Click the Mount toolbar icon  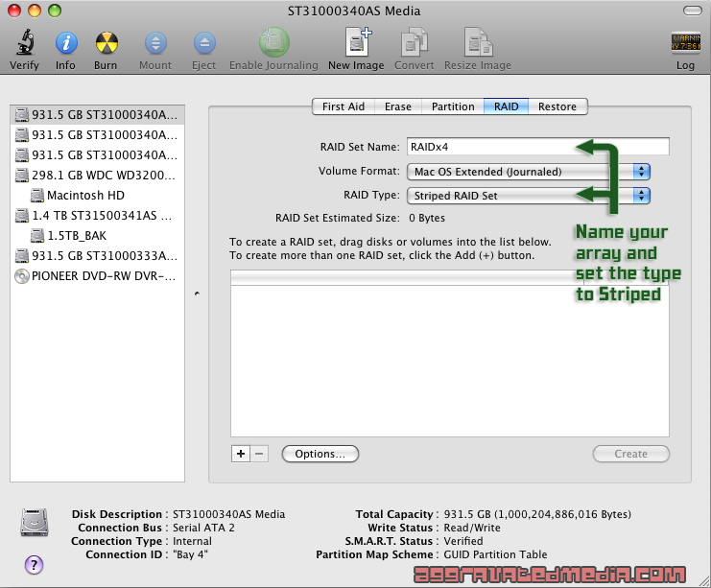(155, 43)
